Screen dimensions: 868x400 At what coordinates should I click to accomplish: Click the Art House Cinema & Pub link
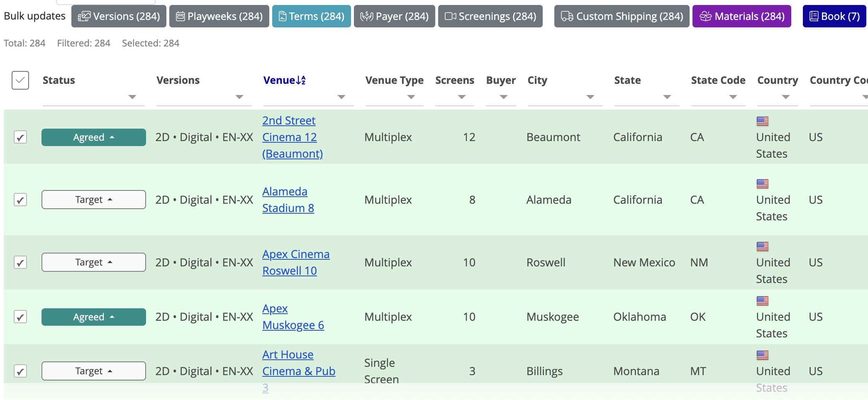point(298,371)
